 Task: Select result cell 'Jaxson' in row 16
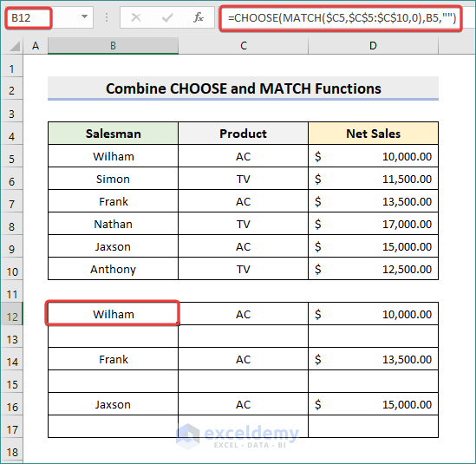click(113, 404)
